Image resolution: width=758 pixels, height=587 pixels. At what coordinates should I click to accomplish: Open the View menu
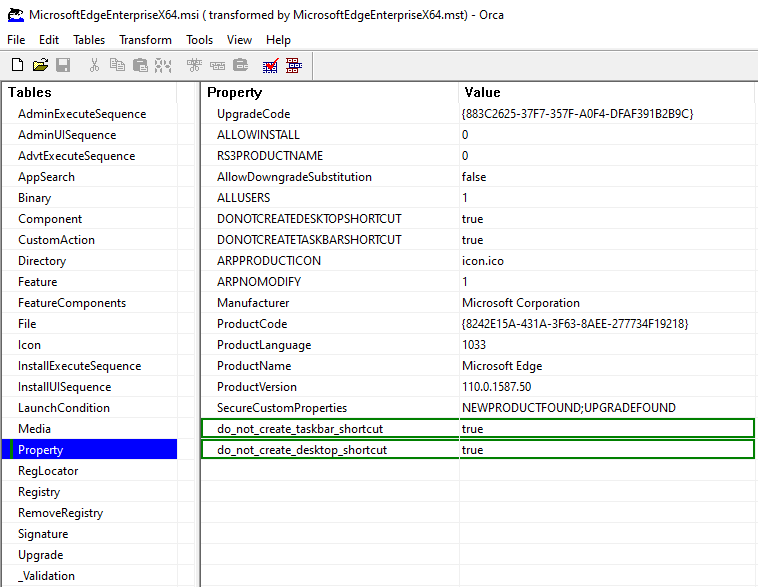(x=239, y=40)
